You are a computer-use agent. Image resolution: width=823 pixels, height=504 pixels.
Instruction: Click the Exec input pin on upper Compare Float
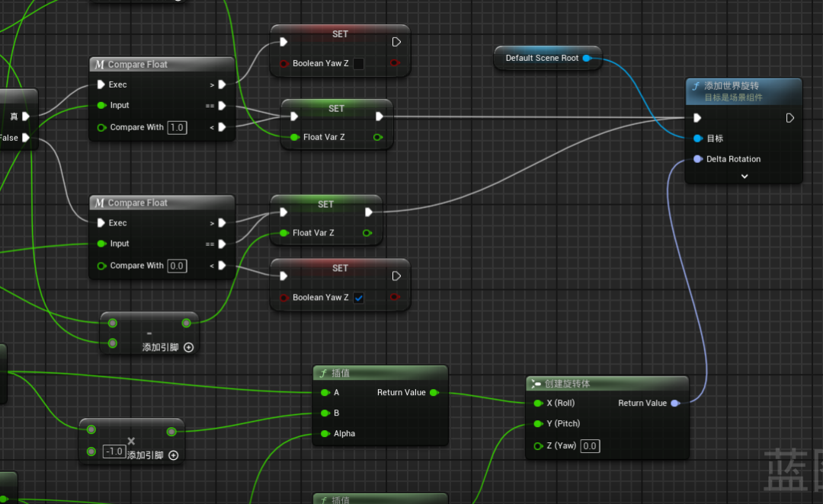[101, 85]
